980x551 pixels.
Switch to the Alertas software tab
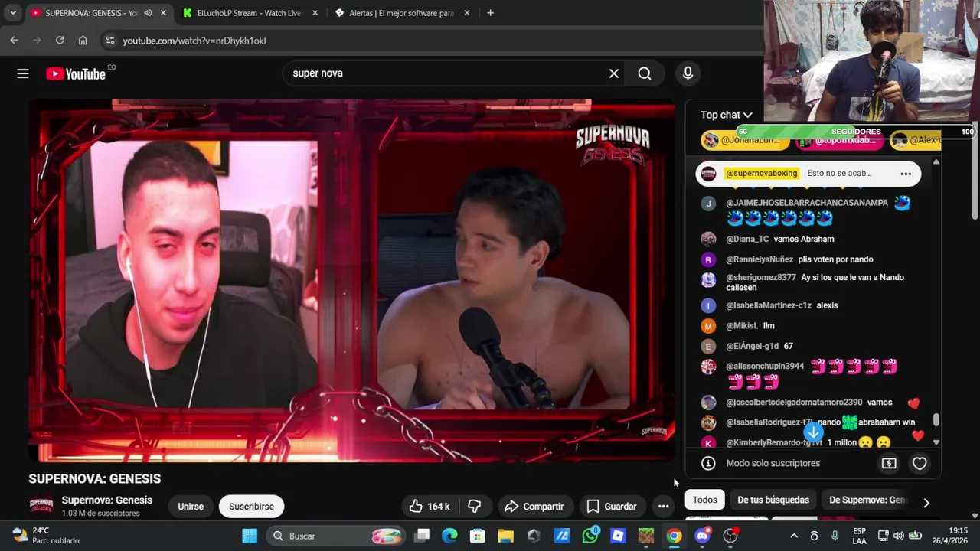400,13
